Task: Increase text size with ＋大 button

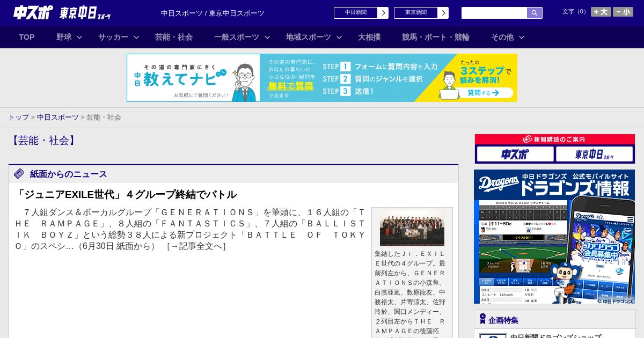Action: click(601, 12)
